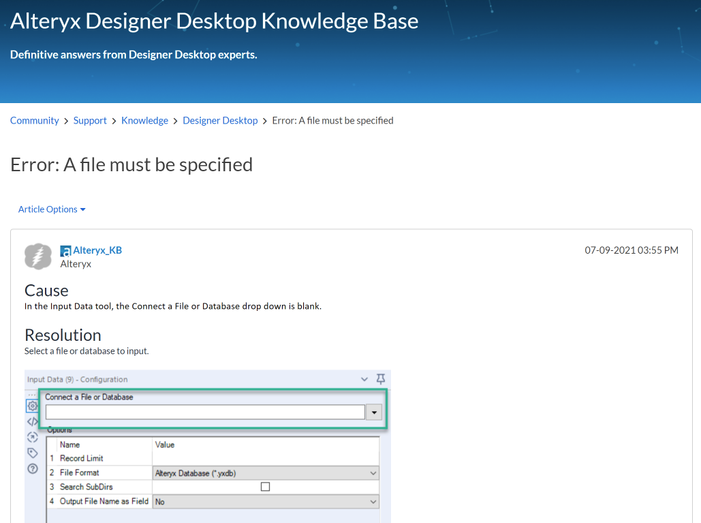Open the annotation tag icon

(x=32, y=453)
